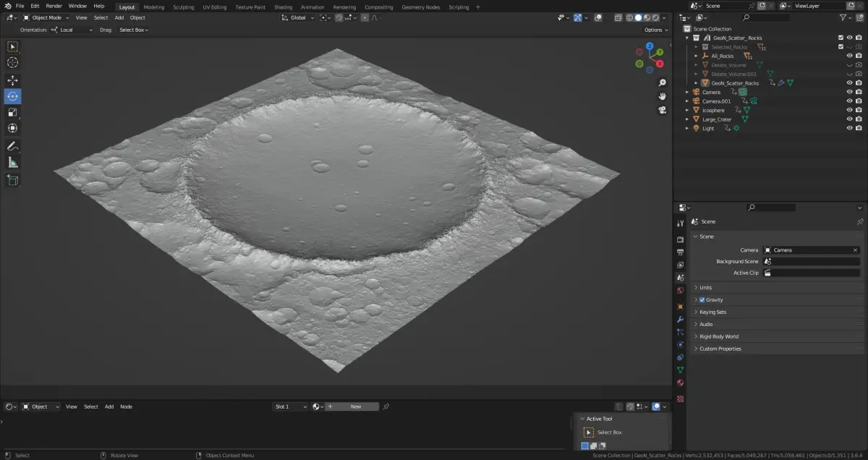Screen dimensions: 868x460
Task: Switch to the Sculpting workspace tab
Action: (x=183, y=7)
